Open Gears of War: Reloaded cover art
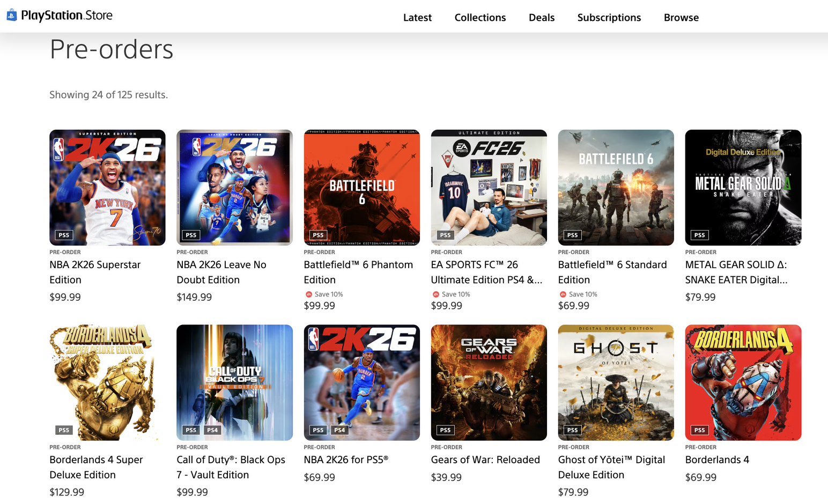 (489, 382)
